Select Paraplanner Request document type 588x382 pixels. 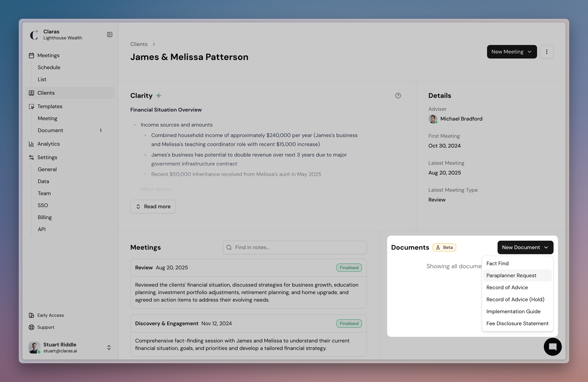[517, 275]
